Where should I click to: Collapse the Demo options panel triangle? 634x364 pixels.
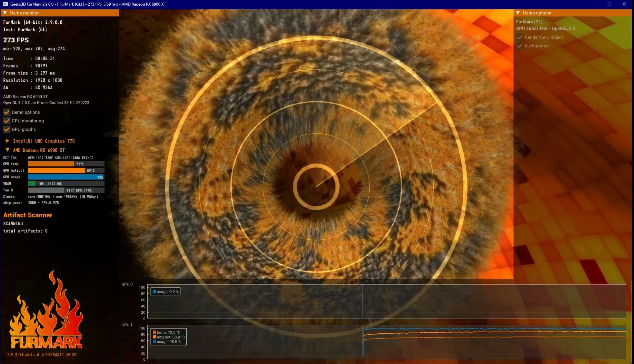tap(518, 13)
